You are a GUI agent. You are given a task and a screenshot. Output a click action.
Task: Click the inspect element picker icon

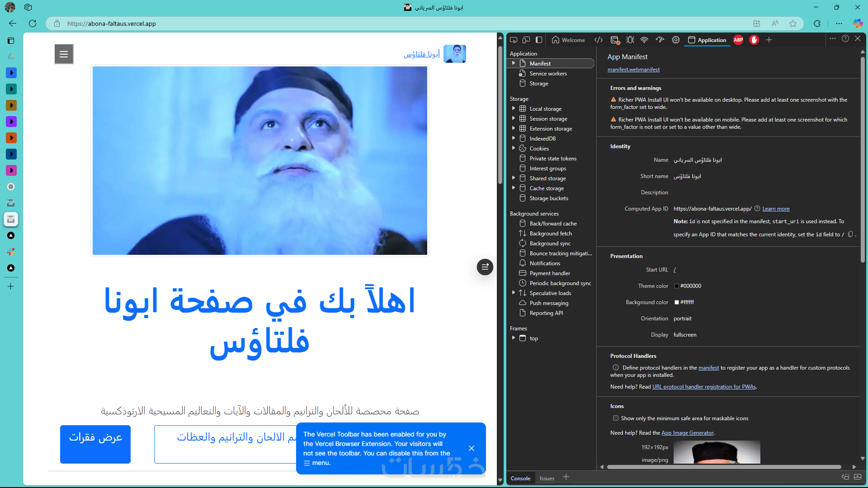pos(514,40)
